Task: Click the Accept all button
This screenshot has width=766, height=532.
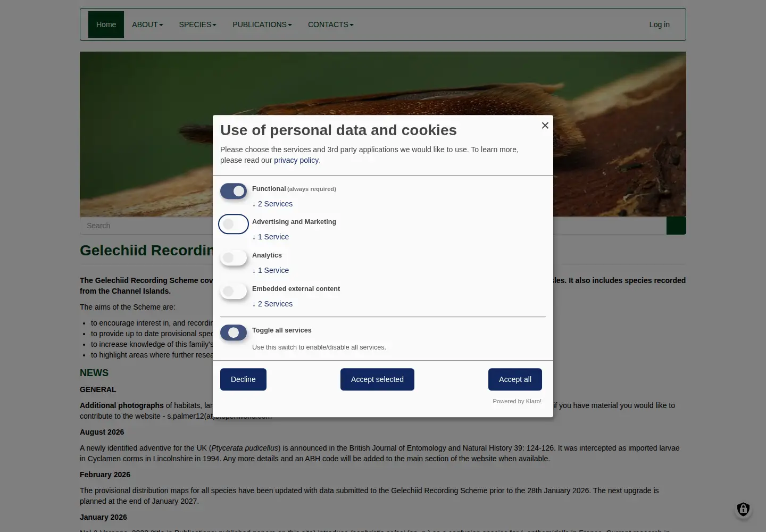Action: pos(515,379)
